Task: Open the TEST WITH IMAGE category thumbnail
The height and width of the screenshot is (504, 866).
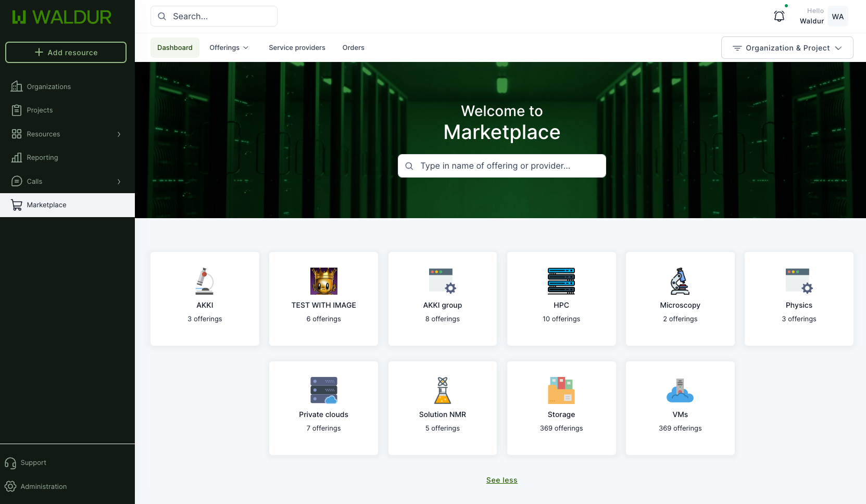Action: (323, 281)
